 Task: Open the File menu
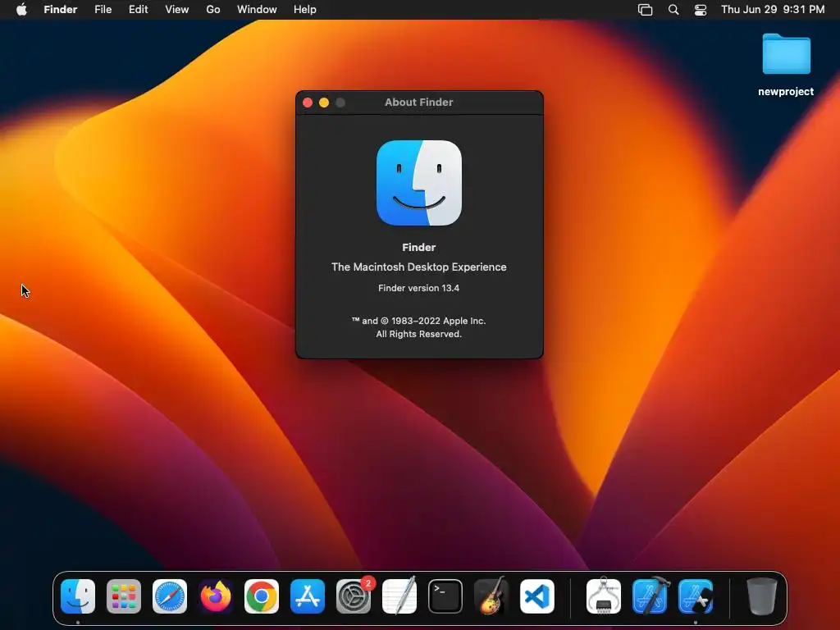tap(103, 10)
